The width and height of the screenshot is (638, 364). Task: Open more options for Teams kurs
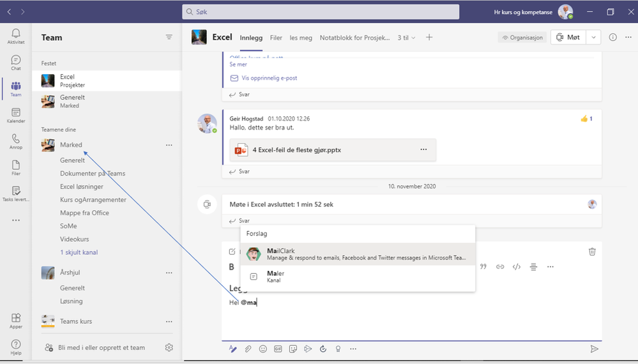[169, 321]
